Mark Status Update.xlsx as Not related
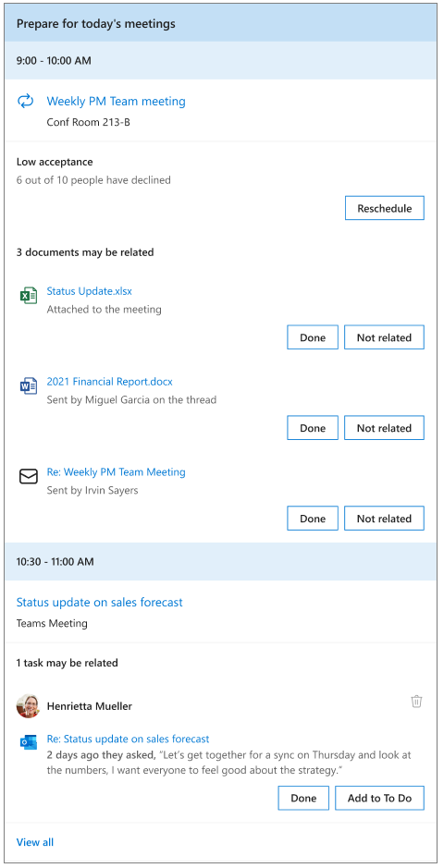Viewport: 444px width, 868px height. coord(384,337)
